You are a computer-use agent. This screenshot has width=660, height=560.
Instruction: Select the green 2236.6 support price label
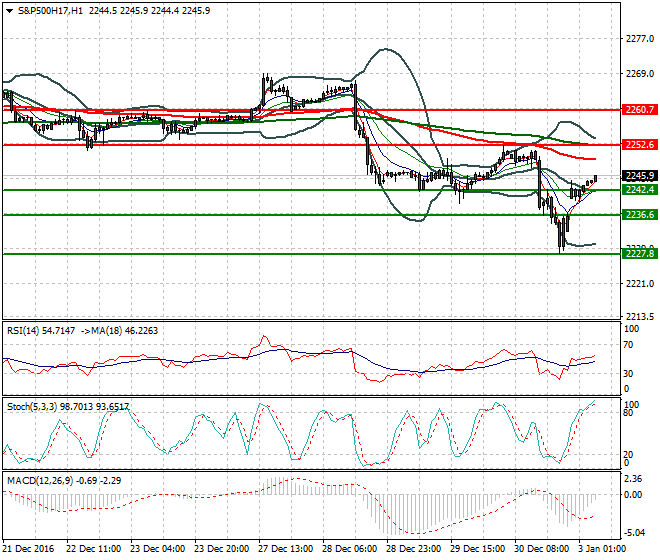639,215
